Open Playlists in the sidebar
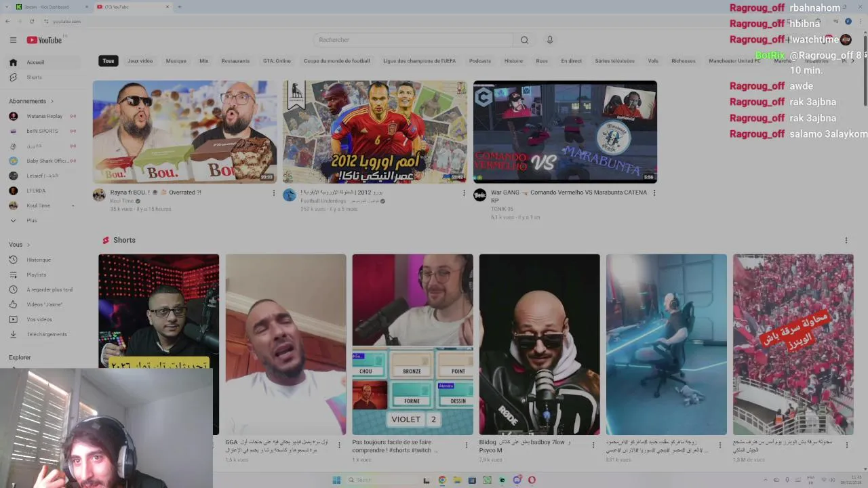 (x=42, y=274)
